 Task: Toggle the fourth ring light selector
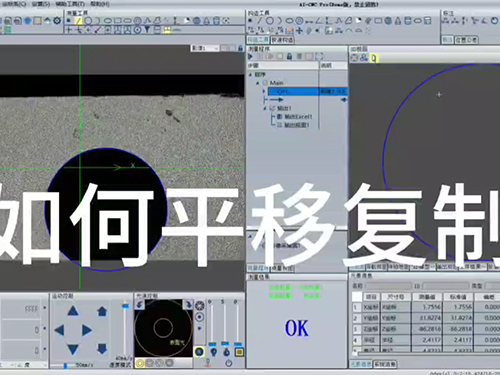(x=169, y=363)
